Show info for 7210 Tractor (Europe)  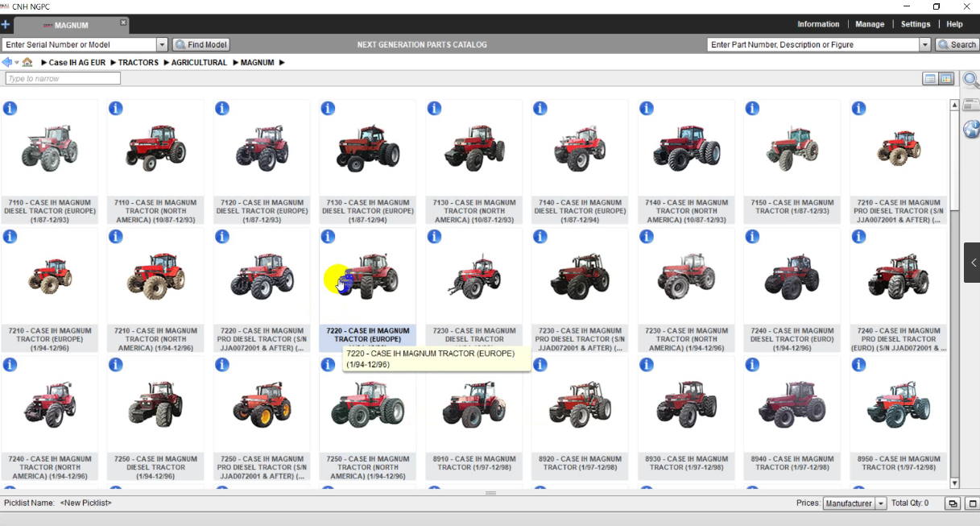(x=10, y=236)
